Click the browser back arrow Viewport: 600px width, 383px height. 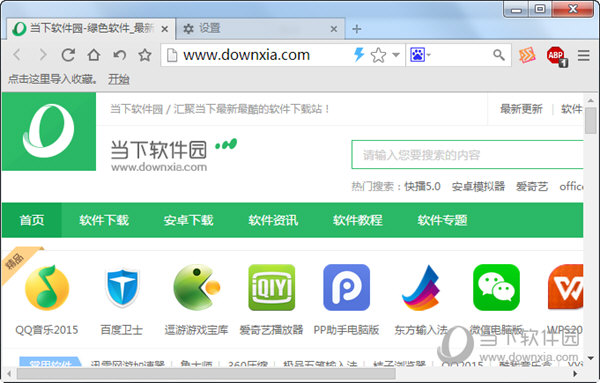pos(17,55)
